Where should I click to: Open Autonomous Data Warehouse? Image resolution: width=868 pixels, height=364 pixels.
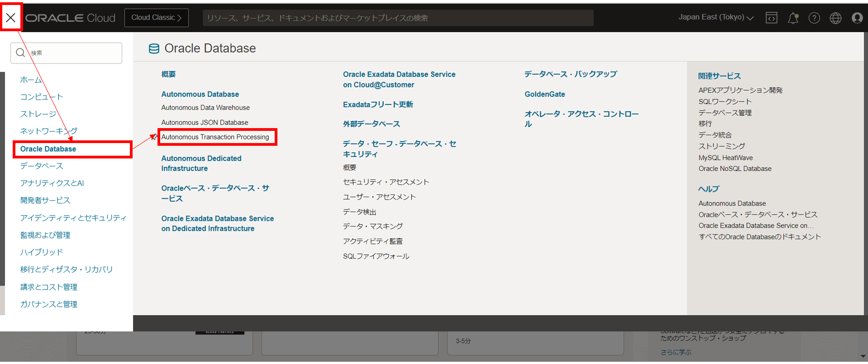coord(205,108)
